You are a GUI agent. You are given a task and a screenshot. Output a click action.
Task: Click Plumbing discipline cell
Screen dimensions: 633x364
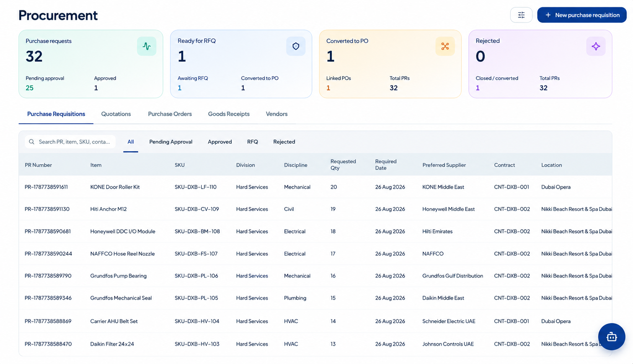295,298
